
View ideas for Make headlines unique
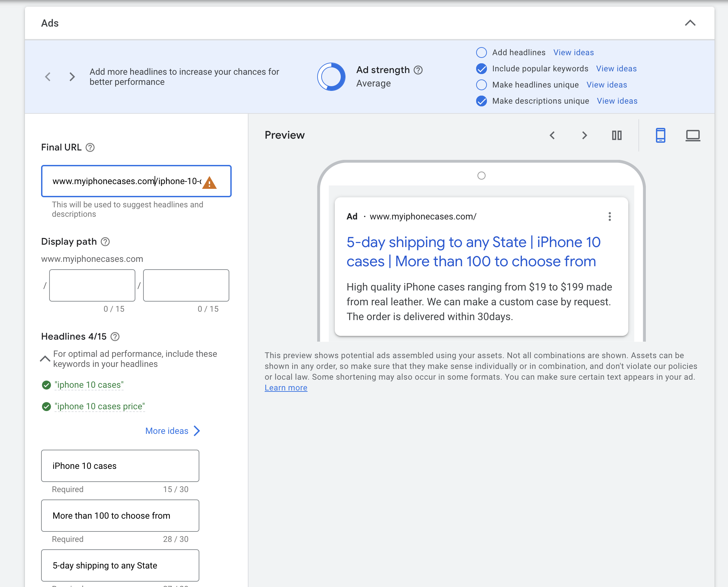pos(606,85)
